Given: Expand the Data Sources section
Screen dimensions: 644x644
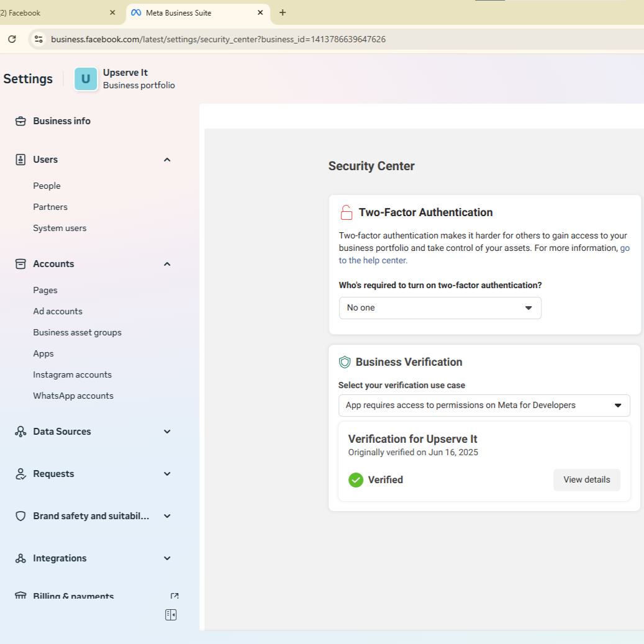Looking at the screenshot, I should [166, 431].
